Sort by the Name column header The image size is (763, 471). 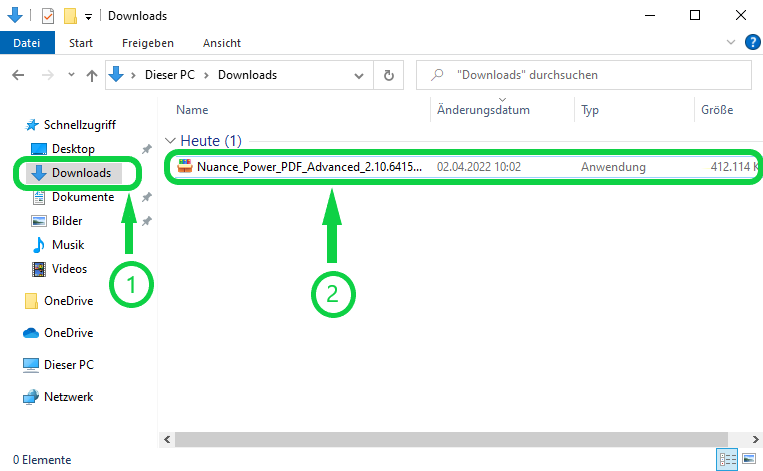click(x=192, y=110)
